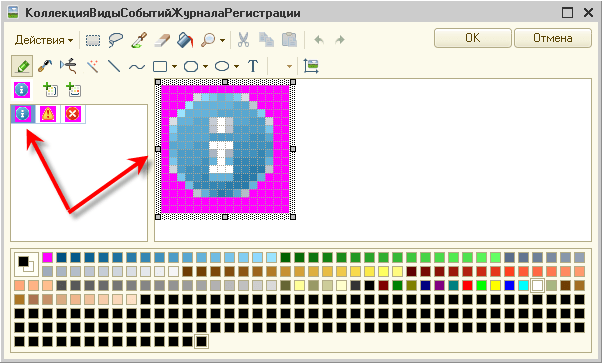602x363 pixels.
Task: Select the Brush tool
Action: pyautogui.click(x=45, y=66)
